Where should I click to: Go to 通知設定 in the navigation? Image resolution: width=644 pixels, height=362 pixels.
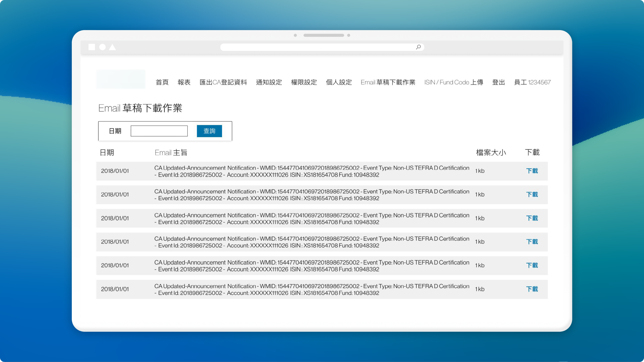coord(269,82)
